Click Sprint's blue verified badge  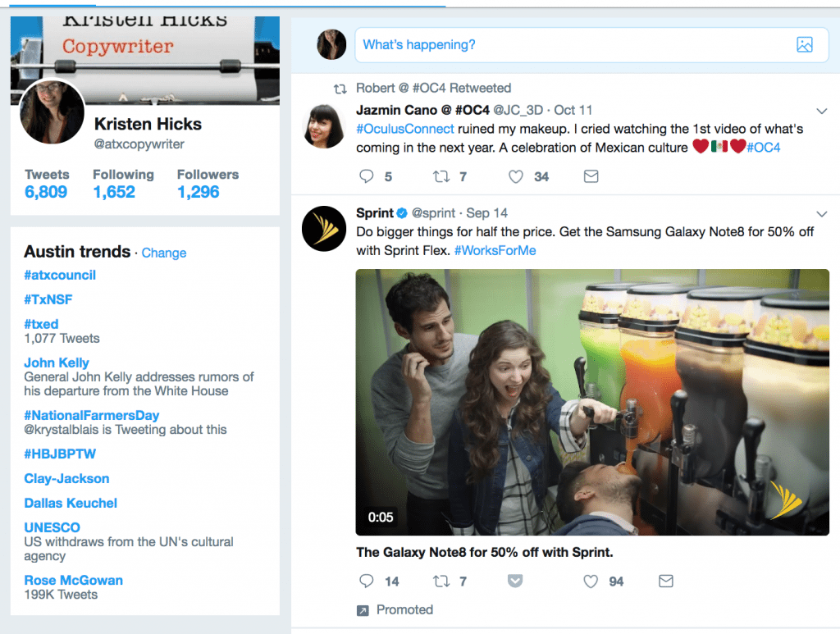point(401,213)
